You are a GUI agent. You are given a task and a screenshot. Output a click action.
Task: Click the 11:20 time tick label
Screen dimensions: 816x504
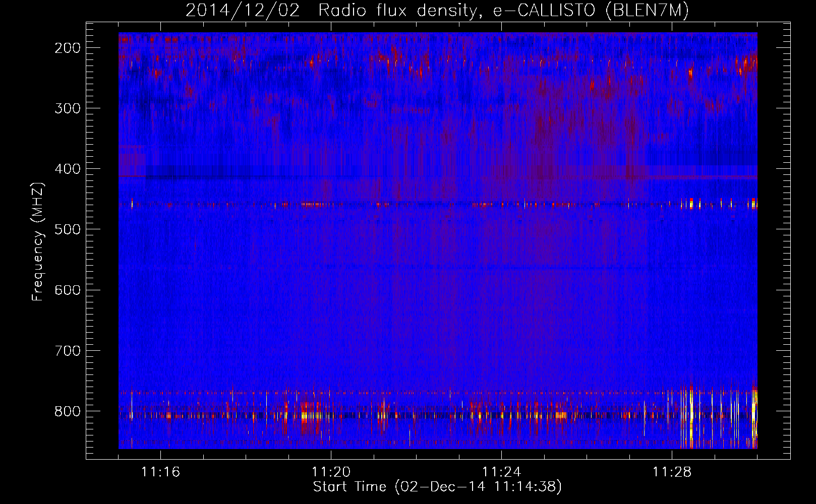331,472
